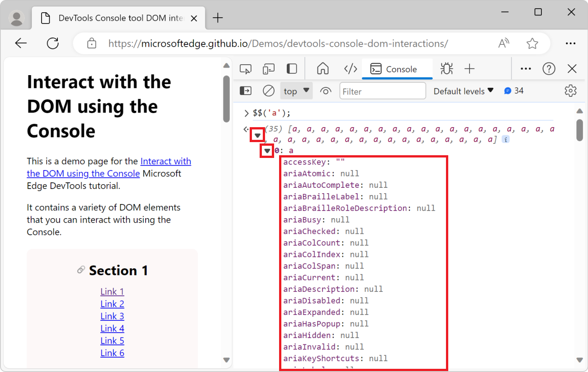Screen dimensions: 588x372
Task: Show the Console sidebar
Action: 245,91
